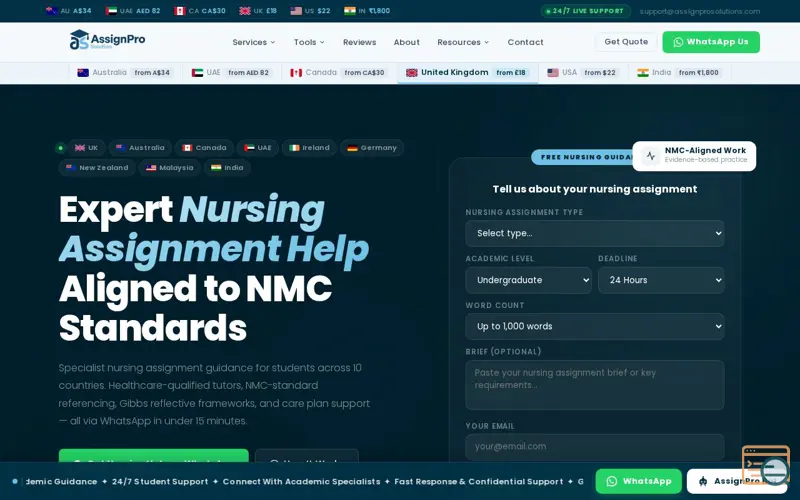This screenshot has height=500, width=800.
Task: Select the United Kingdom from £18 tab
Action: [467, 72]
